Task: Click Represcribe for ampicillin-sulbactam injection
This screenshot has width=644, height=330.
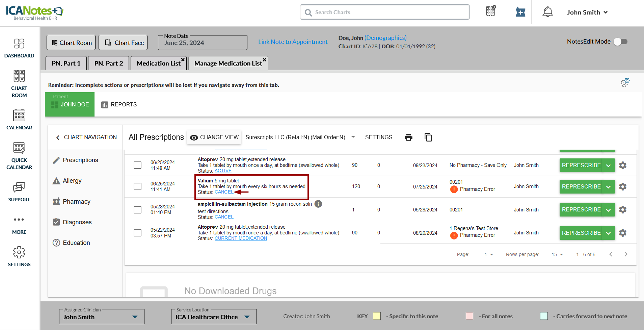Action: click(581, 209)
